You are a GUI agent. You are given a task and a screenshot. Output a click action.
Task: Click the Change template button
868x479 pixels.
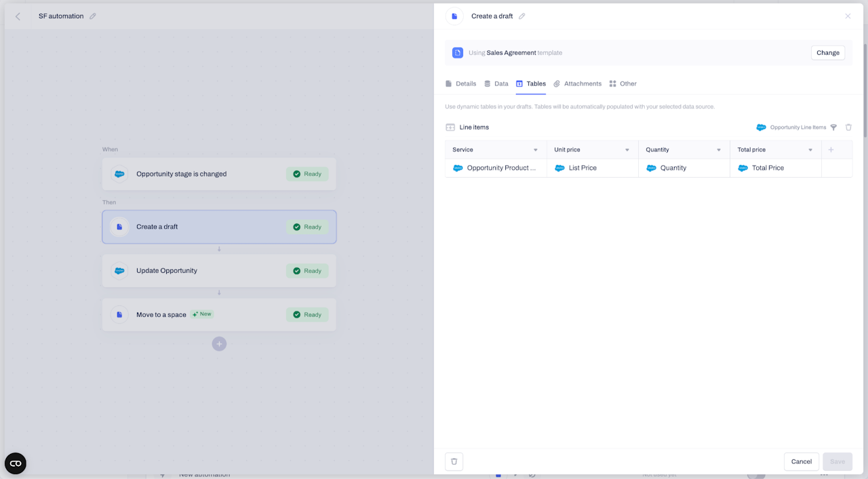(x=828, y=53)
